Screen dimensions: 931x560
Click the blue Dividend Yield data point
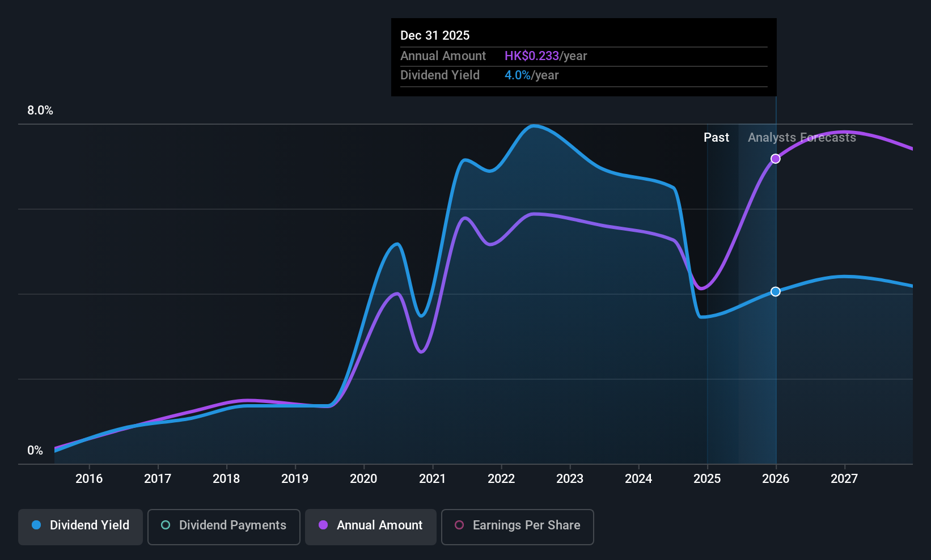click(x=776, y=291)
